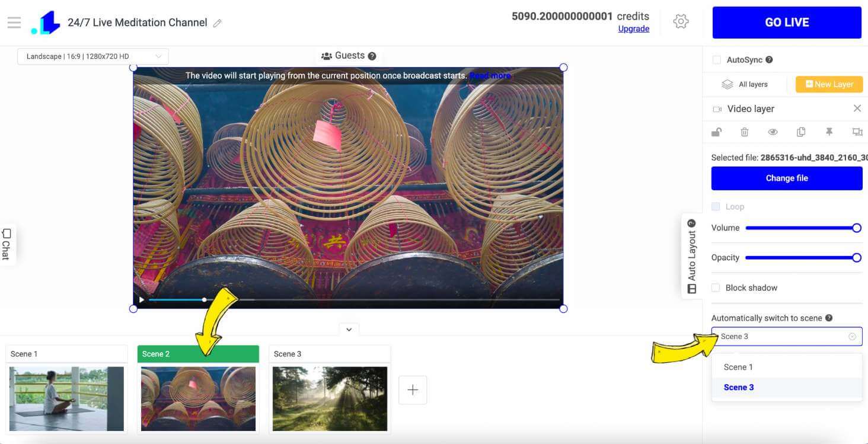
Task: Select the Scene 1 header tab
Action: [x=66, y=354]
